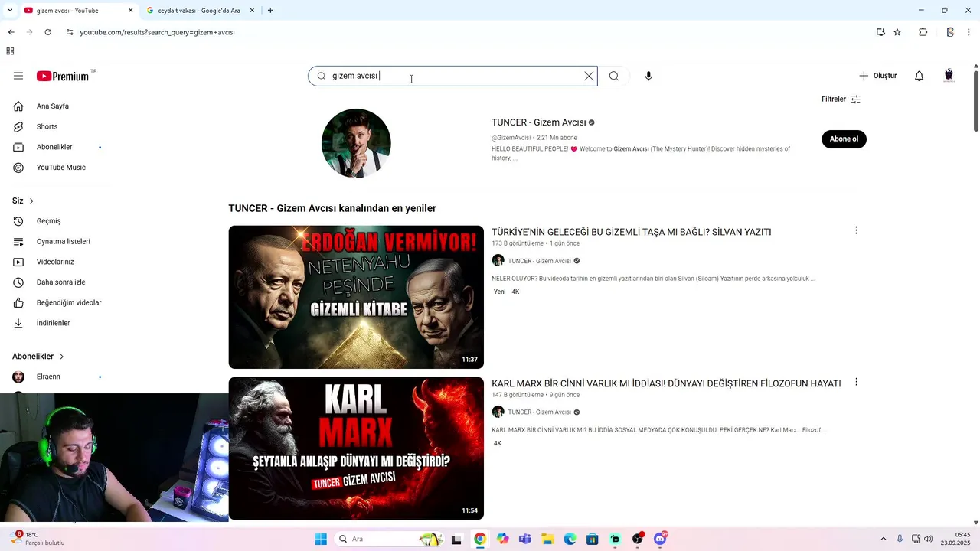The image size is (980, 551).
Task: Clear the search box with X
Action: pyautogui.click(x=589, y=76)
